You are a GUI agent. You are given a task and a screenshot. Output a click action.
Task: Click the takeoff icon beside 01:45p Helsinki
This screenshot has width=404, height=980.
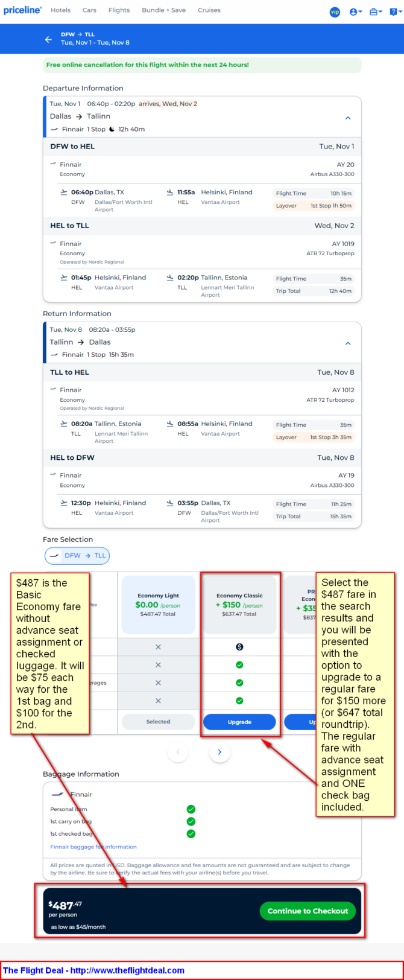(64, 278)
